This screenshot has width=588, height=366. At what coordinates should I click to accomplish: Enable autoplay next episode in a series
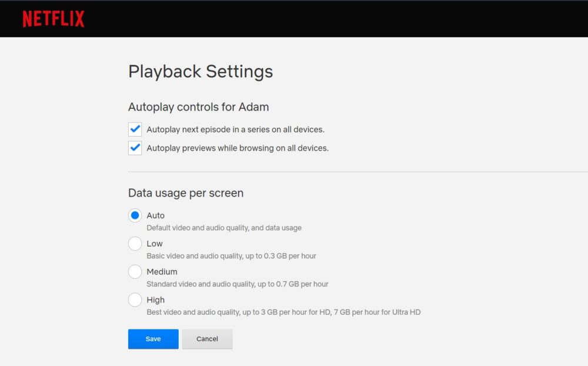tap(135, 129)
